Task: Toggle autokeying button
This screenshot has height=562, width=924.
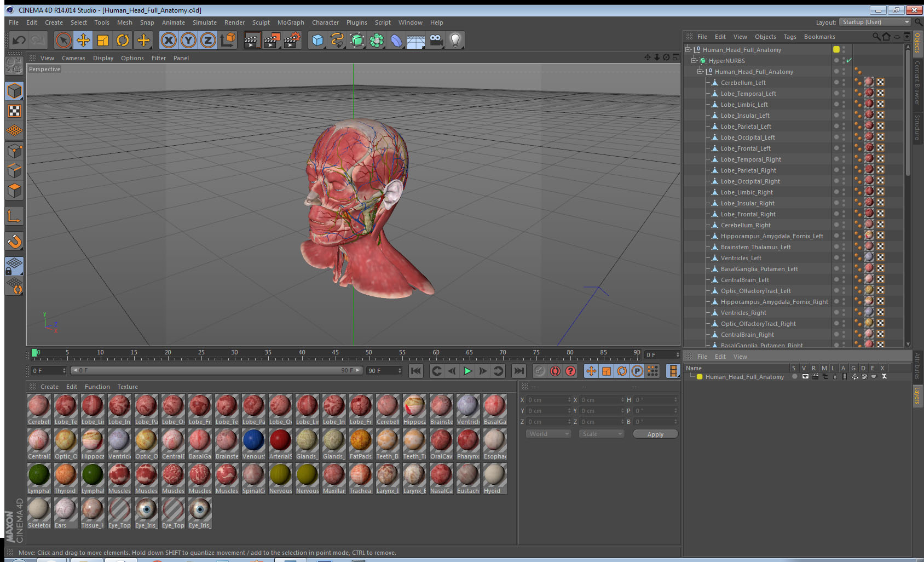Action: pyautogui.click(x=555, y=371)
